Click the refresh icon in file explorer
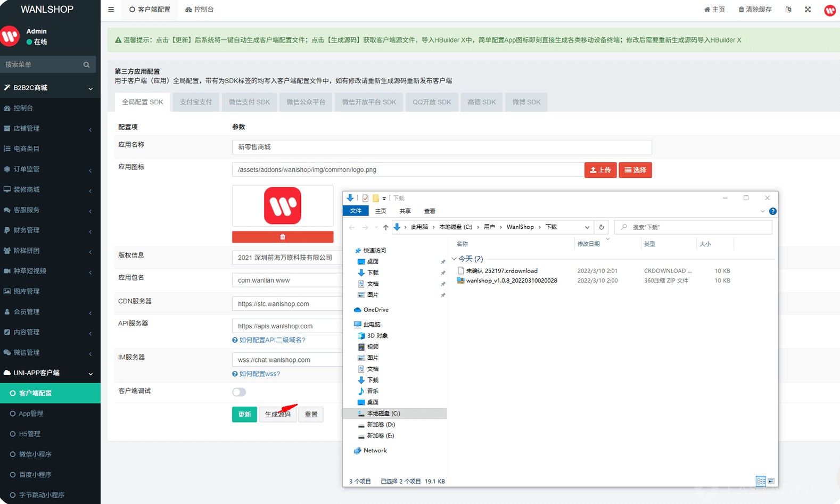This screenshot has height=504, width=840. tap(602, 227)
